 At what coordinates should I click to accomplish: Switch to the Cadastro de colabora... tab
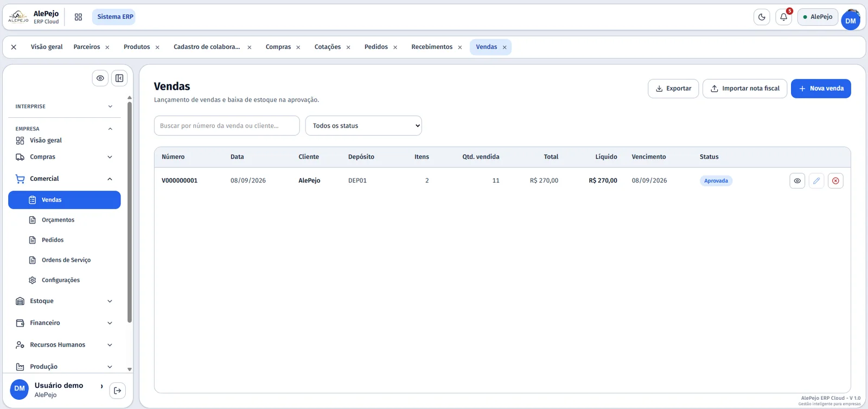point(207,47)
